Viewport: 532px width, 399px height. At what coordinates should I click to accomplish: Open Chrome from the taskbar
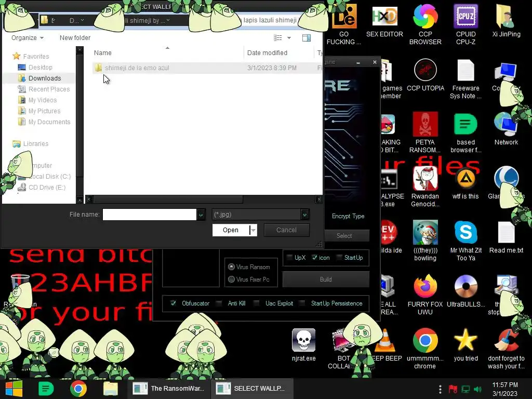coord(78,389)
